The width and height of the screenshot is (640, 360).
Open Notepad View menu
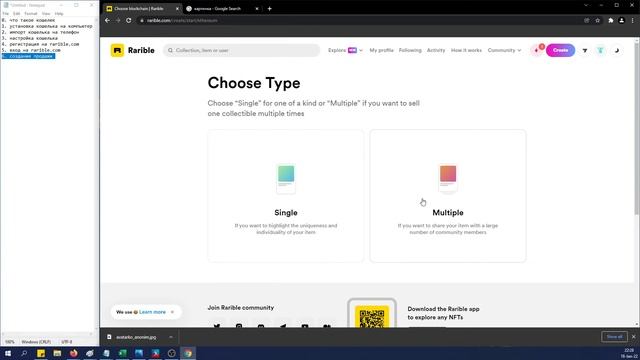(x=46, y=13)
